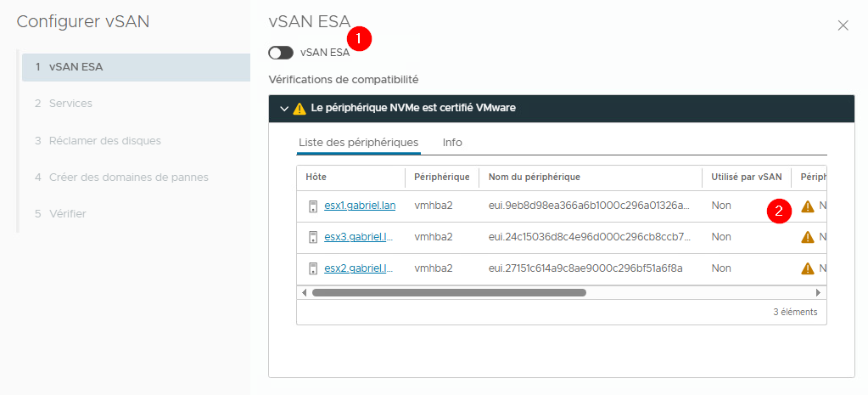Click the horizontal scrollbar thumb in the table
The height and width of the screenshot is (395, 868).
pos(449,292)
